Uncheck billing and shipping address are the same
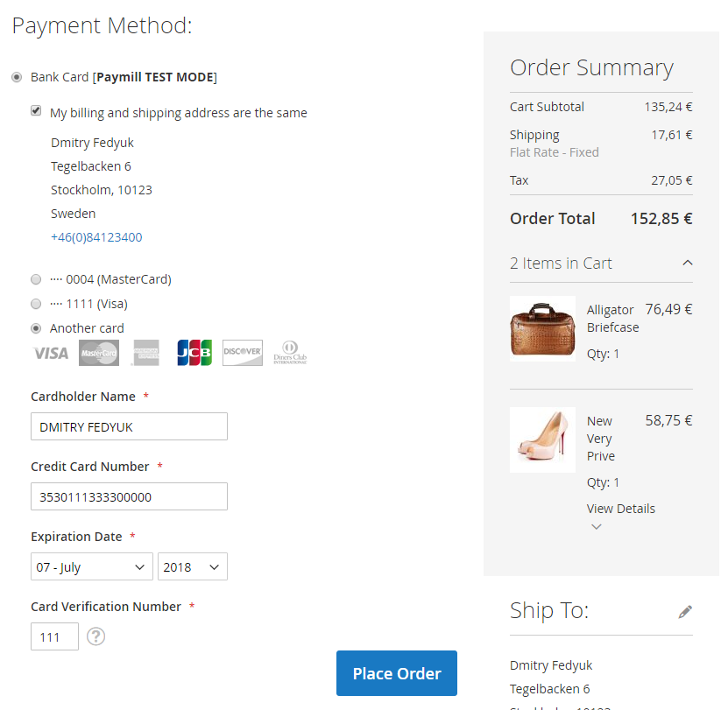Viewport: 728px width, 710px height. 36,111
